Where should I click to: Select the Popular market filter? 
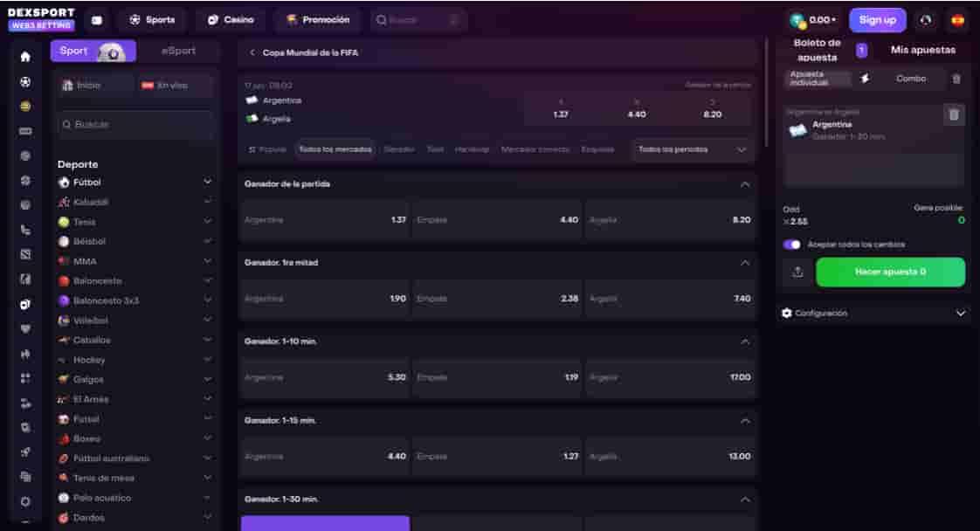[267, 150]
